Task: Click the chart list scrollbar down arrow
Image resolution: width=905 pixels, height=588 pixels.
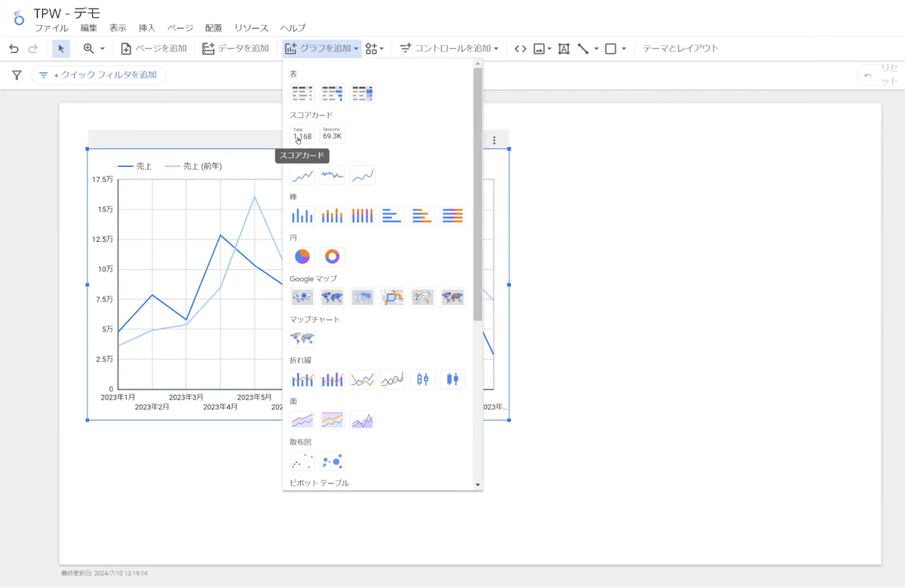Action: pos(477,485)
